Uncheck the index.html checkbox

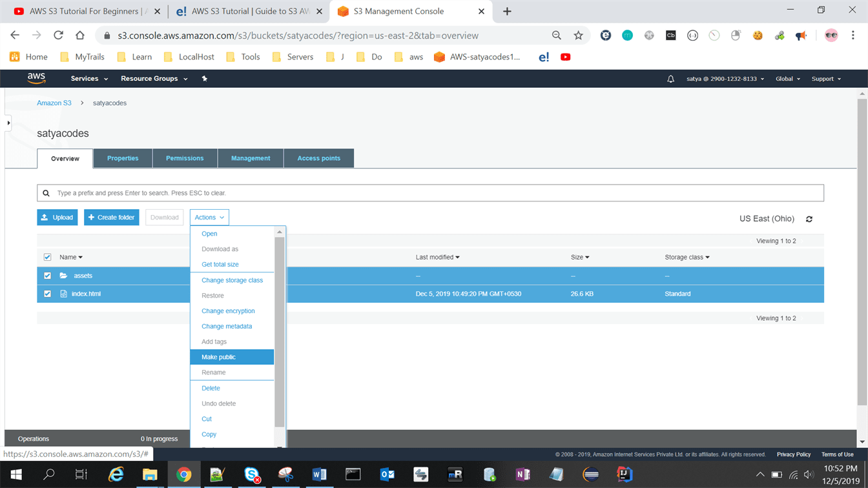pos(47,294)
